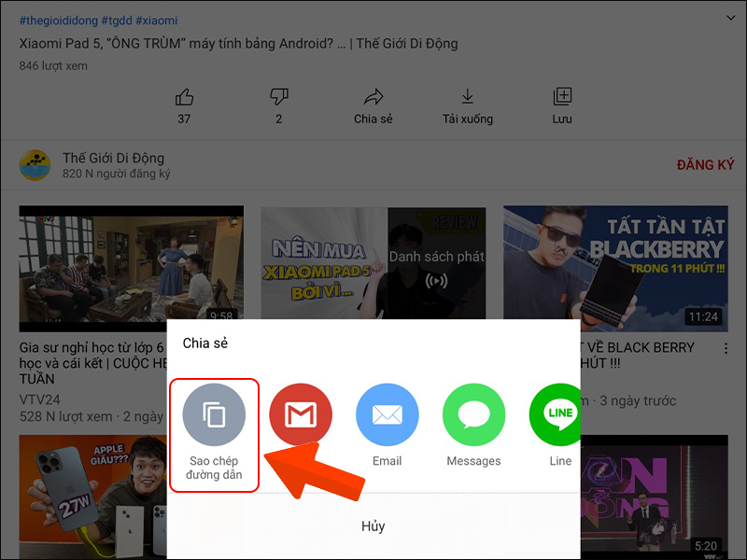Open the #tgdd hashtag link
Screen dimensions: 747x560
pyautogui.click(x=117, y=21)
